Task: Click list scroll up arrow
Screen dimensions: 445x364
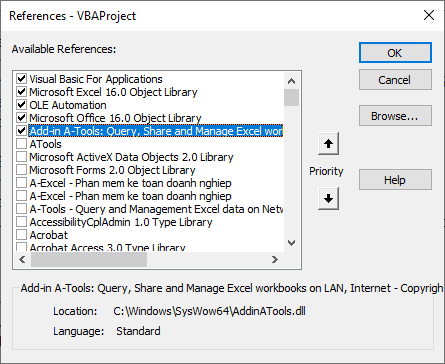Action: click(x=291, y=81)
